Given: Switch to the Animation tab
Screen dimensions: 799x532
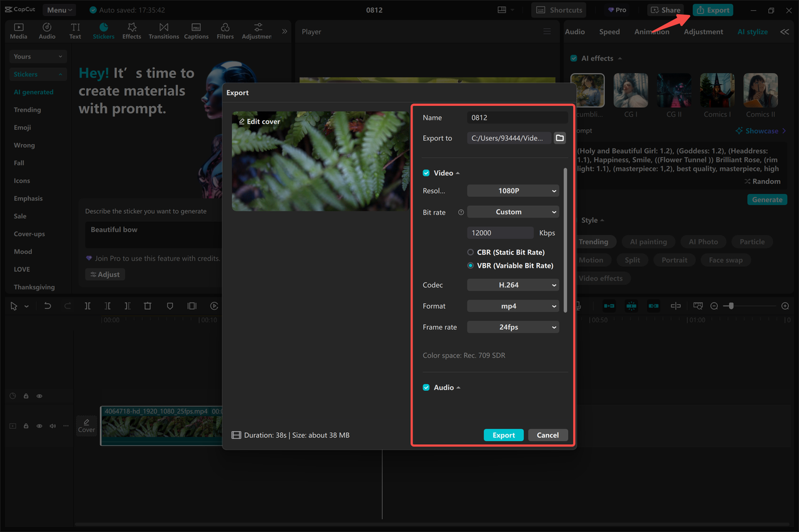Looking at the screenshot, I should click(652, 31).
